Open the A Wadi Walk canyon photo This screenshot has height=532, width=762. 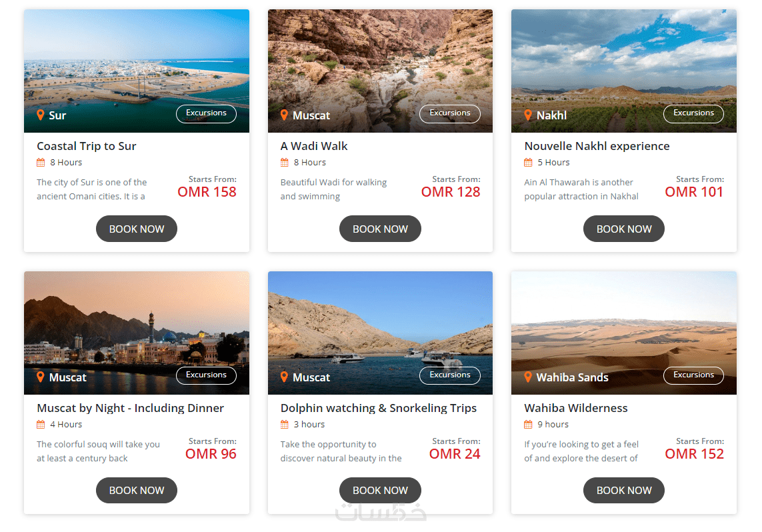[380, 60]
